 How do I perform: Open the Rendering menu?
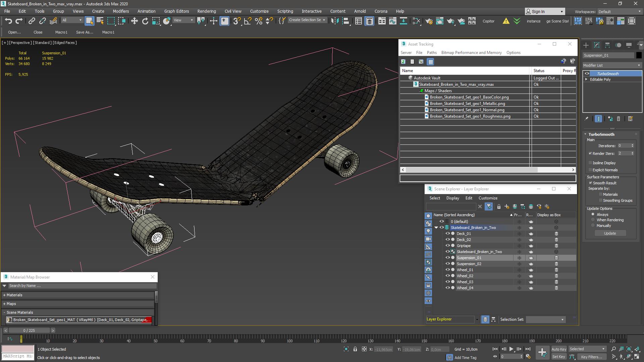click(207, 11)
